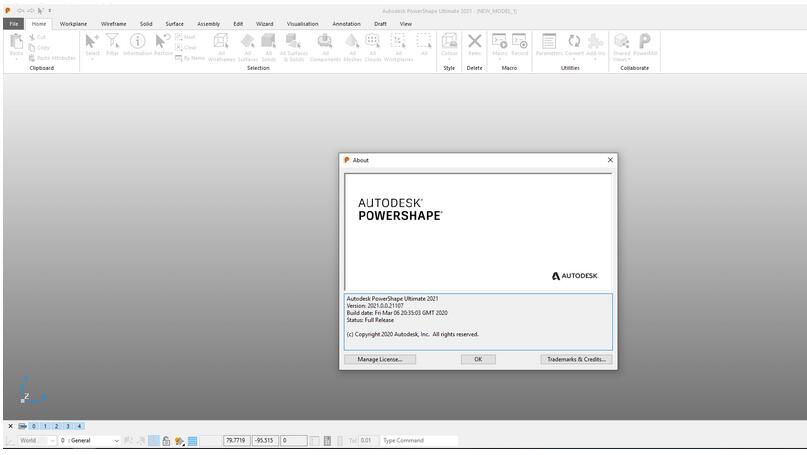Switch to the Surface tab
The width and height of the screenshot is (807, 455).
click(174, 24)
